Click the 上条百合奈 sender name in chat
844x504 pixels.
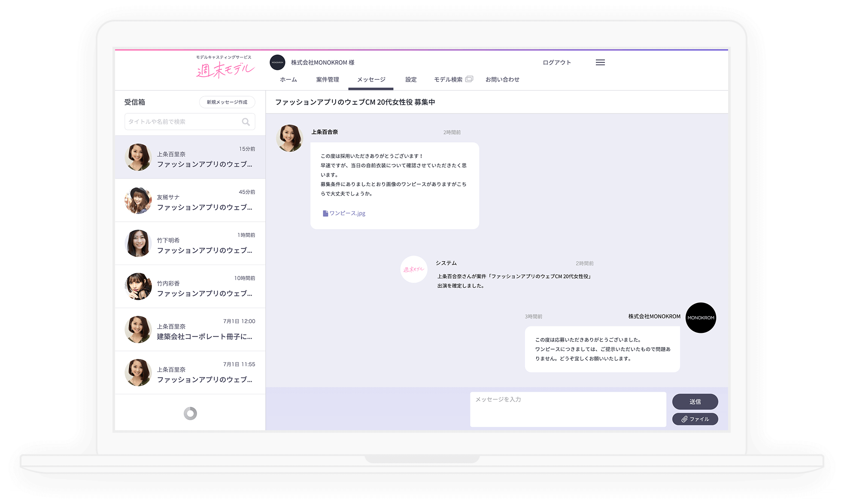325,132
